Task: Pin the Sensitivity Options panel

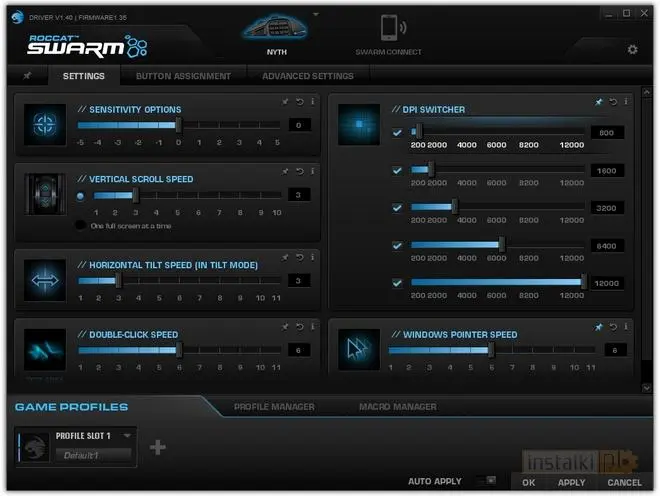Action: (x=285, y=101)
